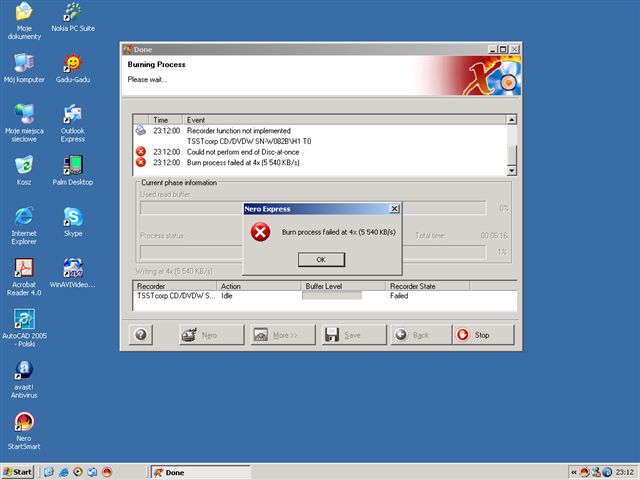Click the More >> button

pyautogui.click(x=283, y=335)
